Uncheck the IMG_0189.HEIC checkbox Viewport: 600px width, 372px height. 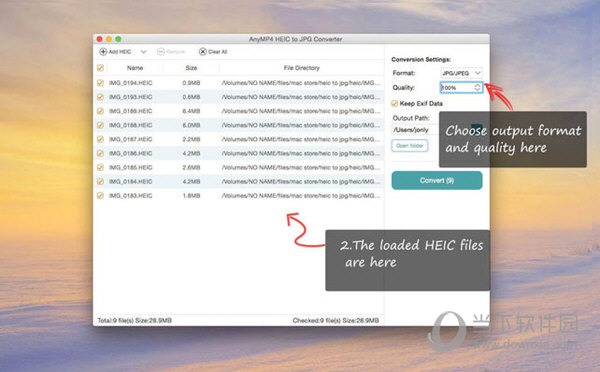100,111
